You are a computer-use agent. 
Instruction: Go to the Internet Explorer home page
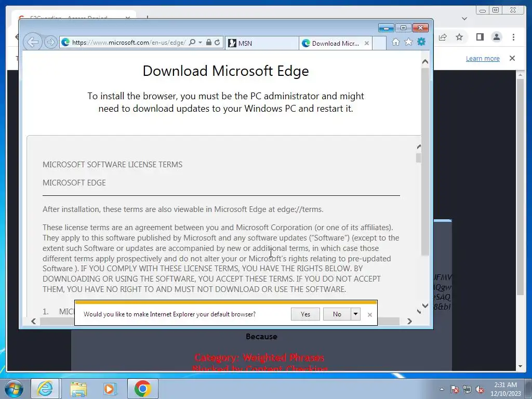[x=395, y=42]
